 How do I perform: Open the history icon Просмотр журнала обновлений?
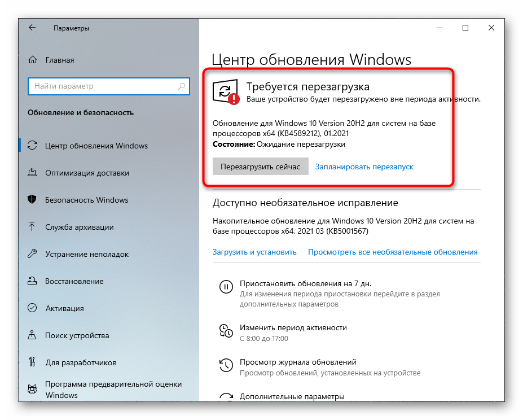[226, 365]
